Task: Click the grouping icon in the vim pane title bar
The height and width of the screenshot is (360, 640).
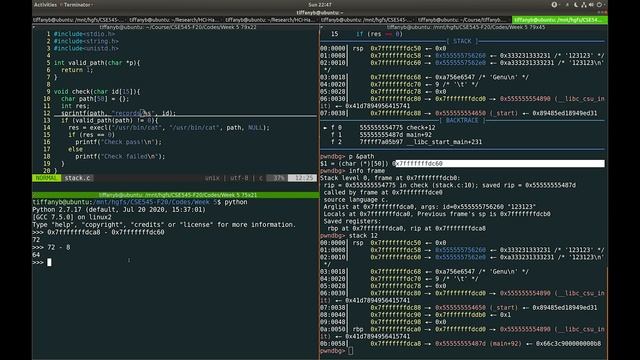Action: click(x=34, y=27)
